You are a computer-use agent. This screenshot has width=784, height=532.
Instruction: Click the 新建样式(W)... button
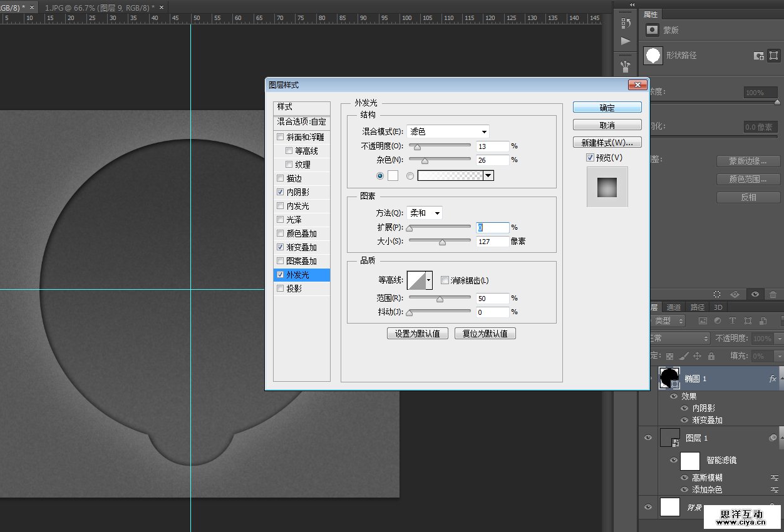(x=607, y=142)
